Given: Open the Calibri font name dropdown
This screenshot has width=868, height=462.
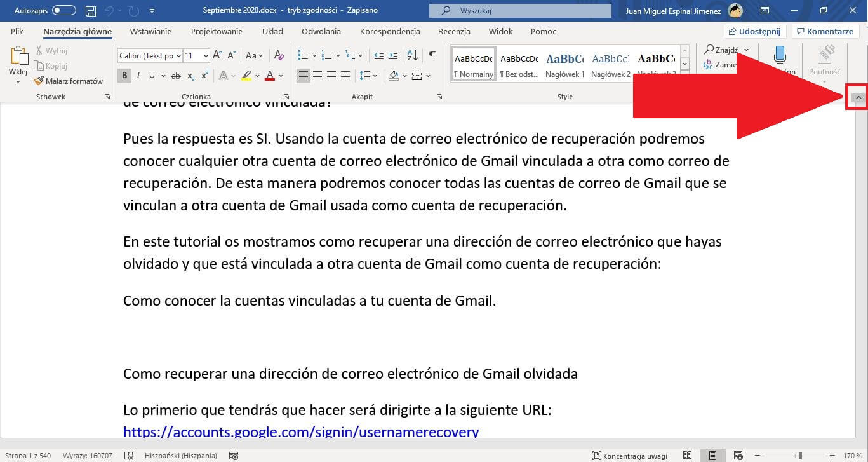Looking at the screenshot, I should (178, 56).
